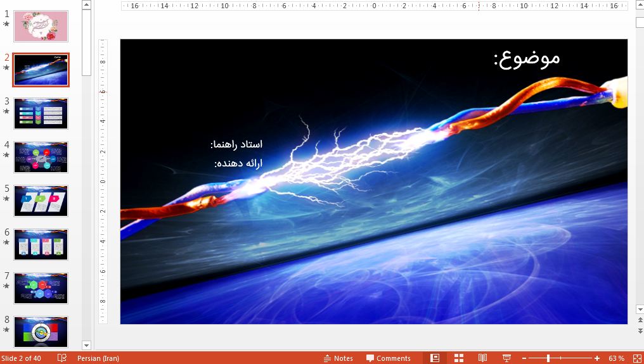Toggle the Notes pane

click(x=338, y=358)
